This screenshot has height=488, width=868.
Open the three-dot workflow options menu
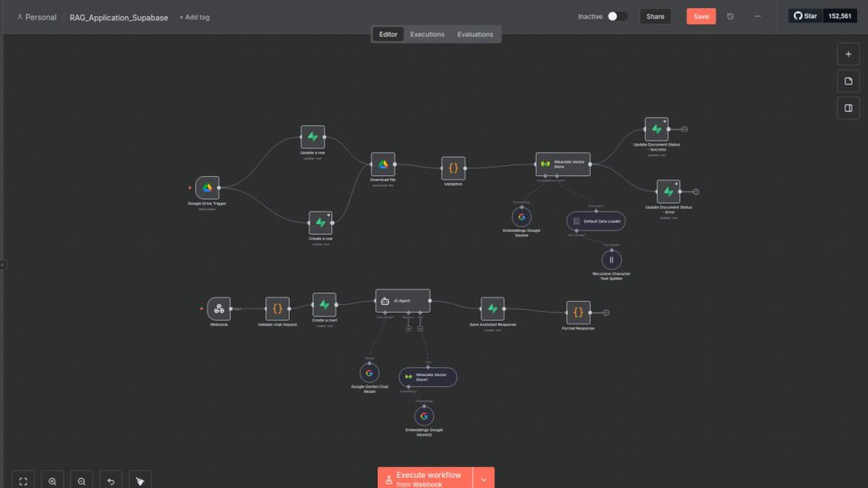click(x=757, y=15)
